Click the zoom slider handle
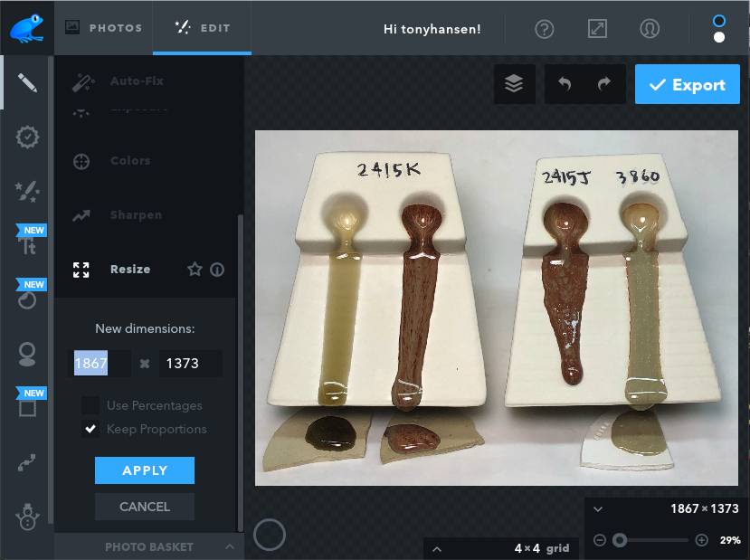This screenshot has height=560, width=750. click(x=620, y=540)
